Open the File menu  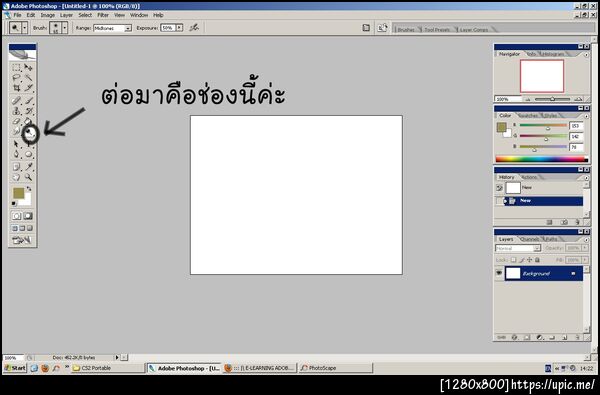click(17, 15)
